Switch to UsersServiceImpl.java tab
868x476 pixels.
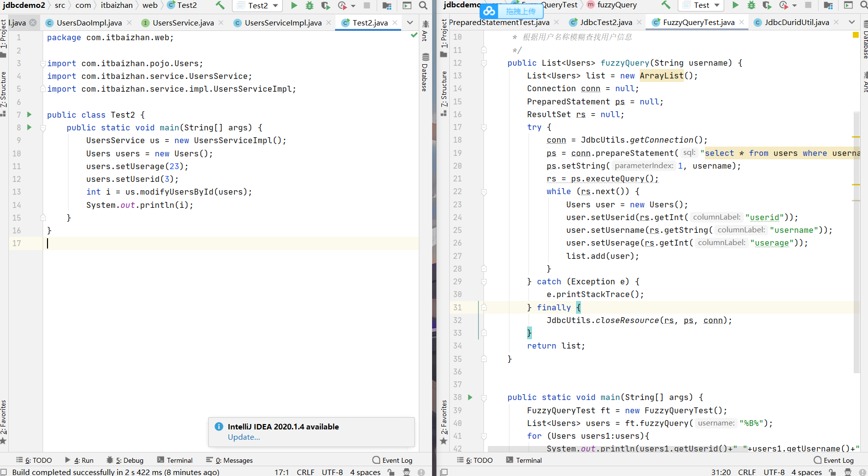coord(283,23)
